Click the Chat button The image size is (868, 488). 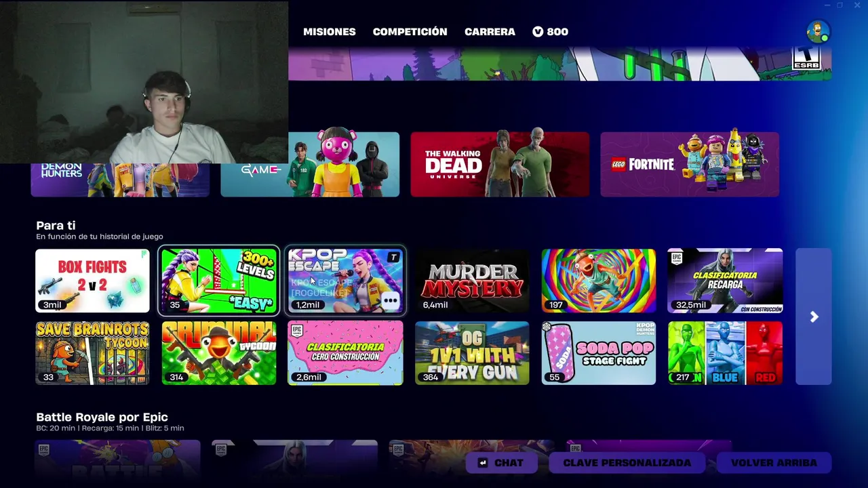[x=501, y=463]
